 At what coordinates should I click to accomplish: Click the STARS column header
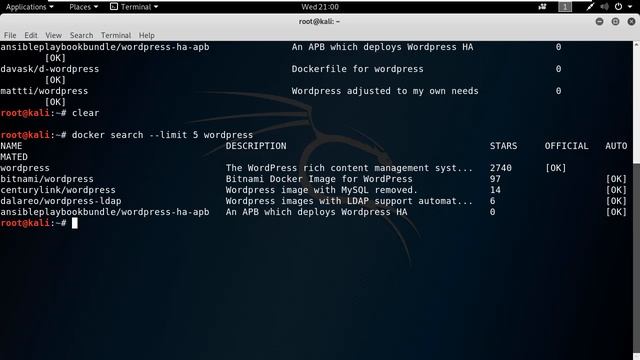point(503,146)
